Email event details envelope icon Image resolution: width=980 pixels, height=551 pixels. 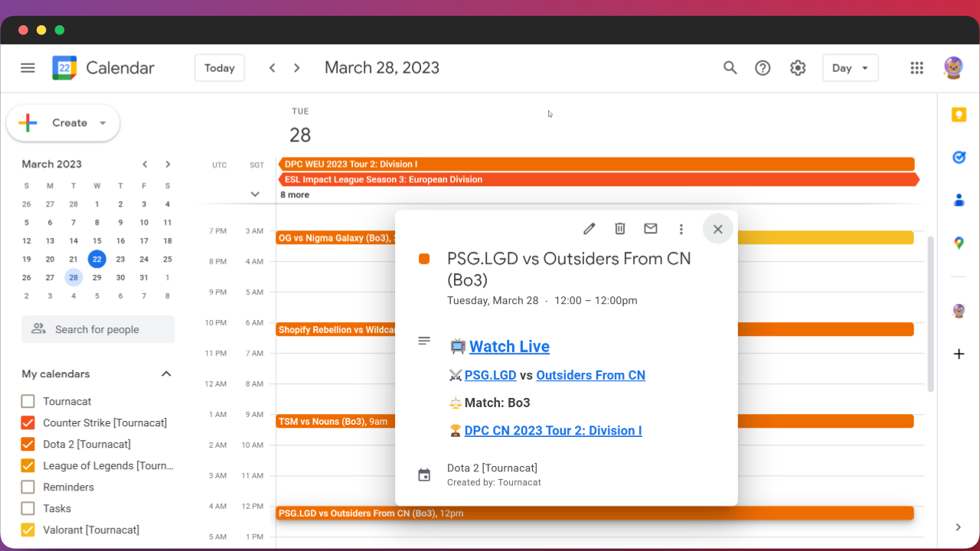[651, 228]
